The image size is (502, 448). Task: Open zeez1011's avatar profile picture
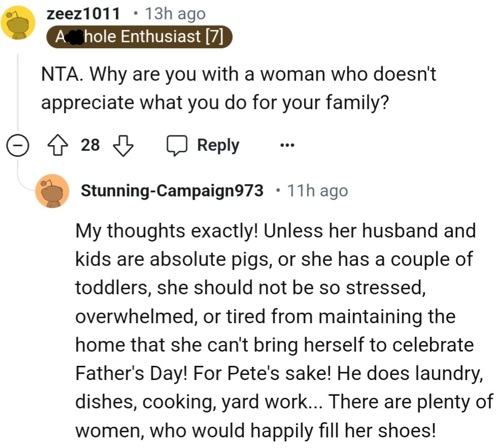point(18,23)
